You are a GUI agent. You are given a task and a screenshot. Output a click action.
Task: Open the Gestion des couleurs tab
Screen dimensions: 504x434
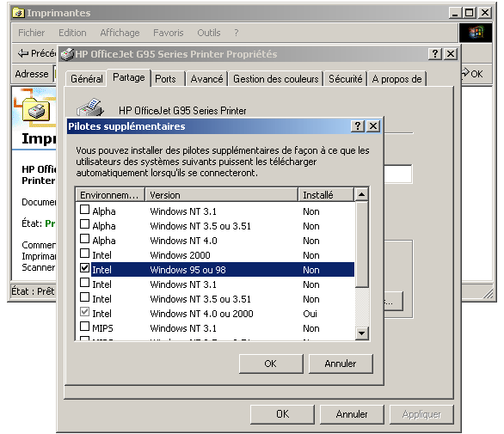[275, 79]
